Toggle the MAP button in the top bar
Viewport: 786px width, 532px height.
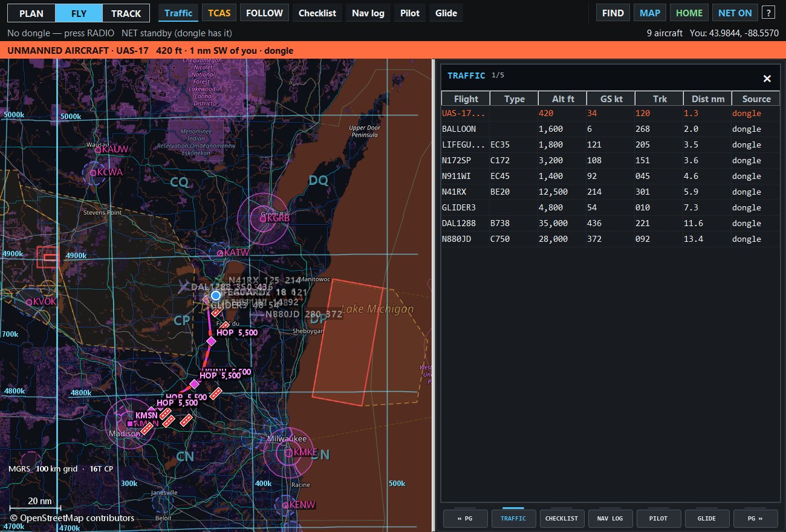point(651,13)
